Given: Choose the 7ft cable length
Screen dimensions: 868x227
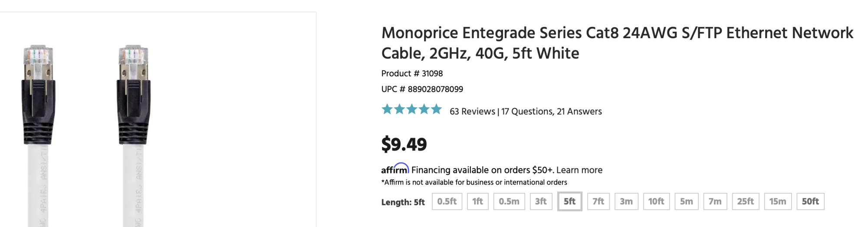Looking at the screenshot, I should (598, 201).
